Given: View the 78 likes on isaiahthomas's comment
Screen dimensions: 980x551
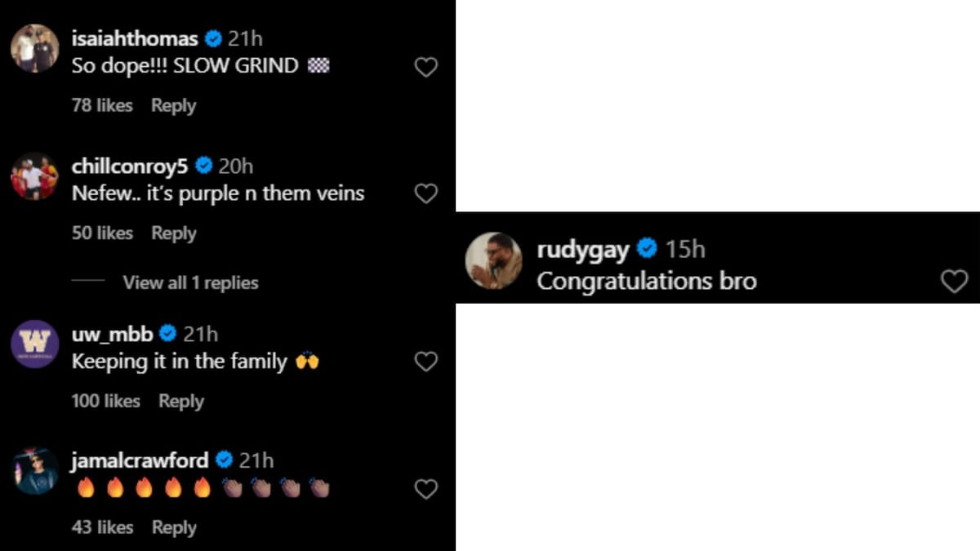Looking at the screenshot, I should coord(102,105).
